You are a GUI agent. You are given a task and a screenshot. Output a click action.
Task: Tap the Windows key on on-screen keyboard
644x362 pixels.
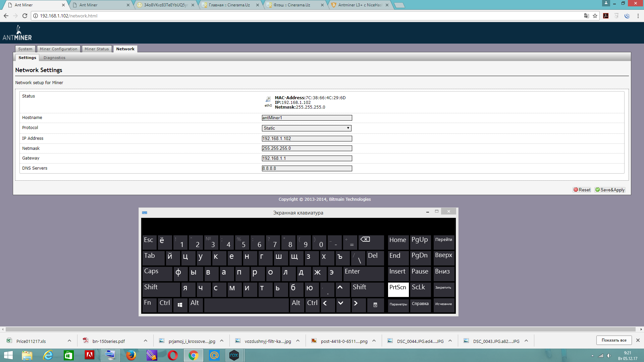pos(180,305)
